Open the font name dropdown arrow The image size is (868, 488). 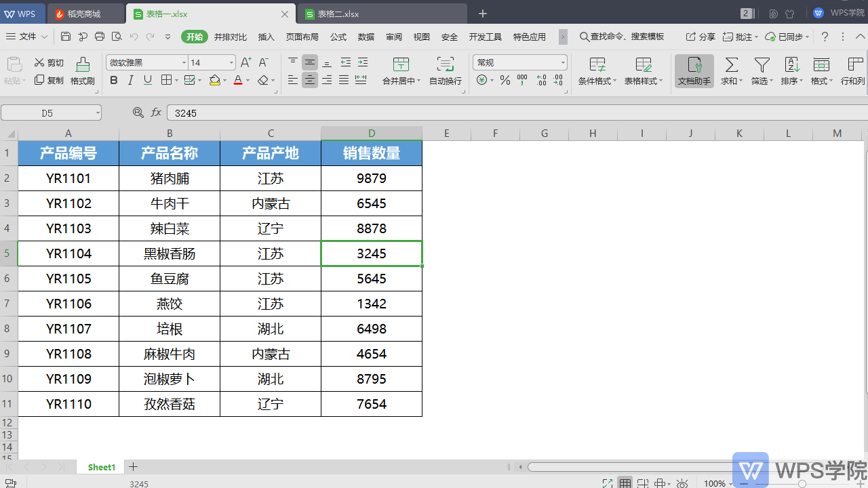pos(183,62)
